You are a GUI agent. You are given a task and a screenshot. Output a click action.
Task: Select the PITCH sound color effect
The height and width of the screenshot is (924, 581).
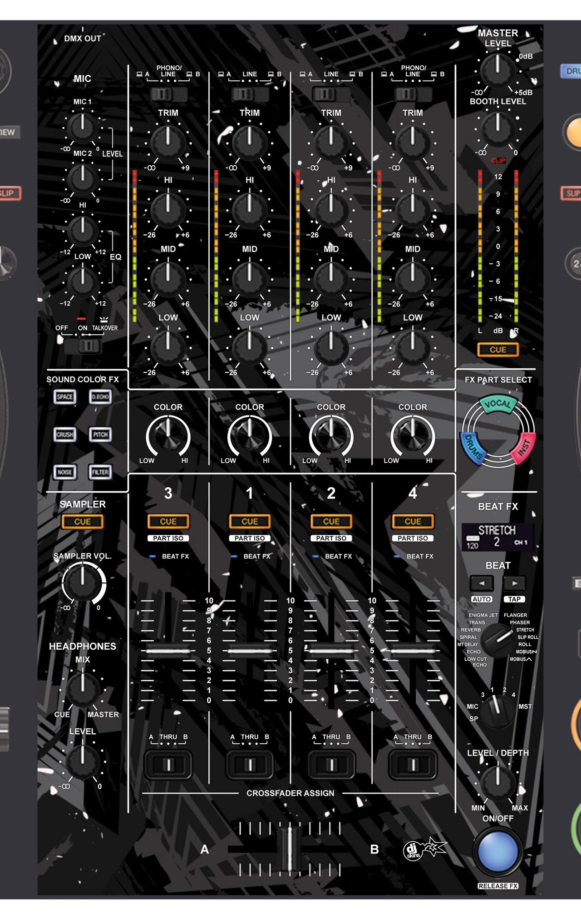pyautogui.click(x=100, y=435)
